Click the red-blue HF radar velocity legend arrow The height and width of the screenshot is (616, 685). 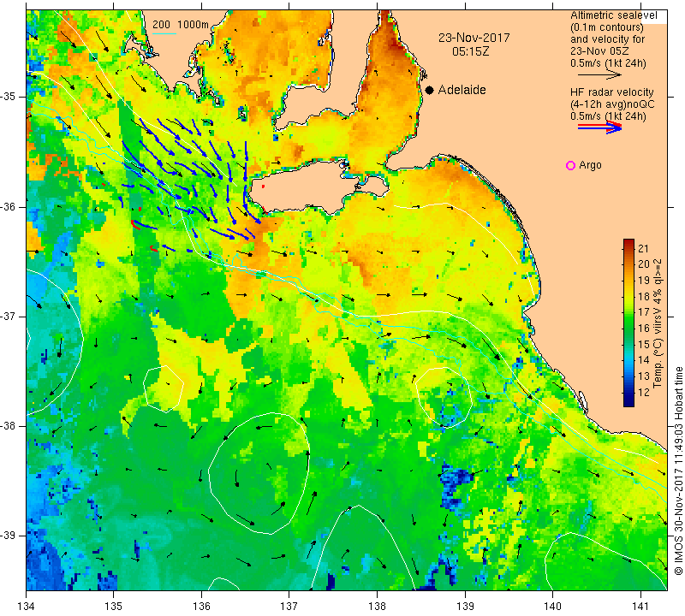coord(600,127)
